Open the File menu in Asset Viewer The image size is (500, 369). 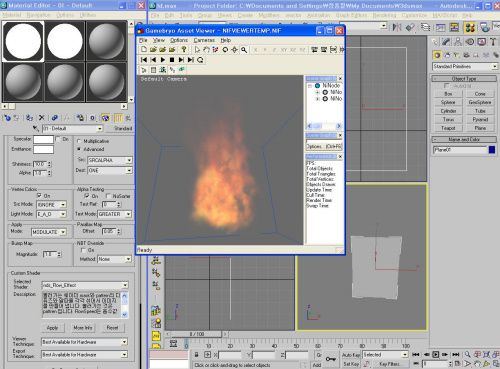[x=143, y=40]
